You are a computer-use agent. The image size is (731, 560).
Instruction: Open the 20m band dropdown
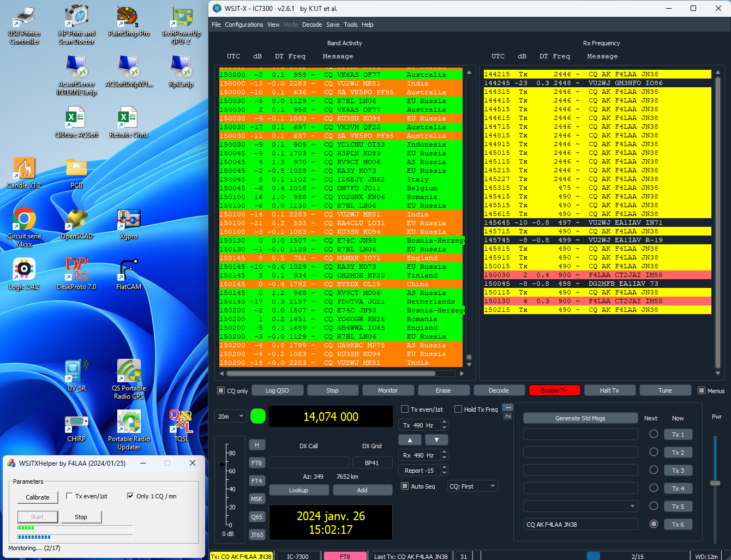coord(231,416)
